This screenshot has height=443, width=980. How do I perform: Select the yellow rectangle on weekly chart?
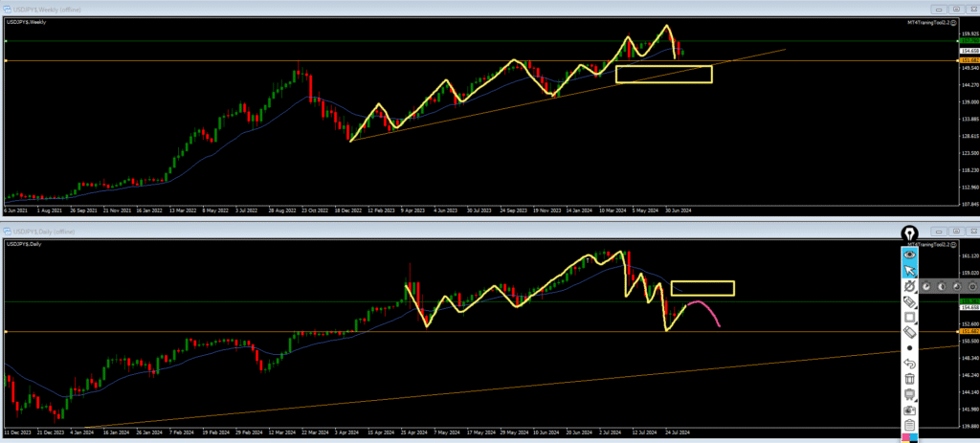point(663,66)
